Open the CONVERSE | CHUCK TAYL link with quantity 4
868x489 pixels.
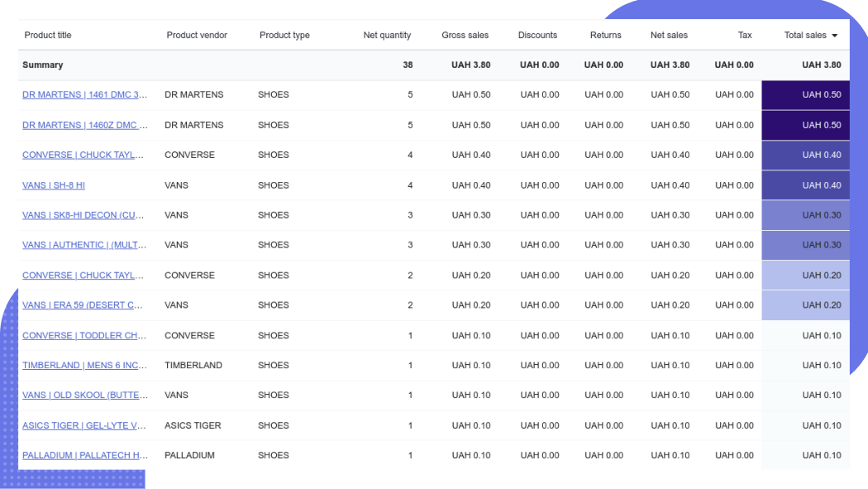(83, 155)
